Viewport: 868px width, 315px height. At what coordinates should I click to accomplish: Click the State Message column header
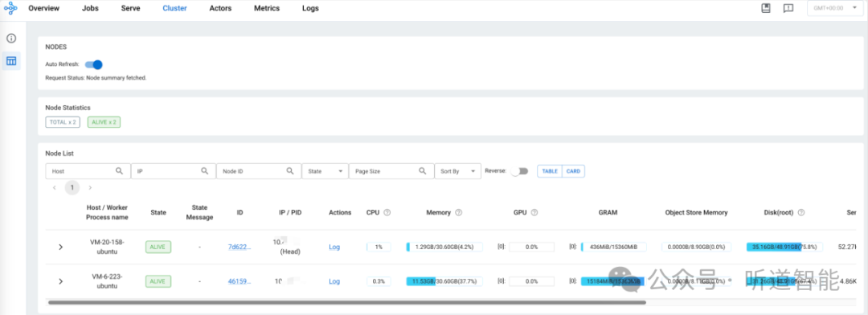click(199, 213)
